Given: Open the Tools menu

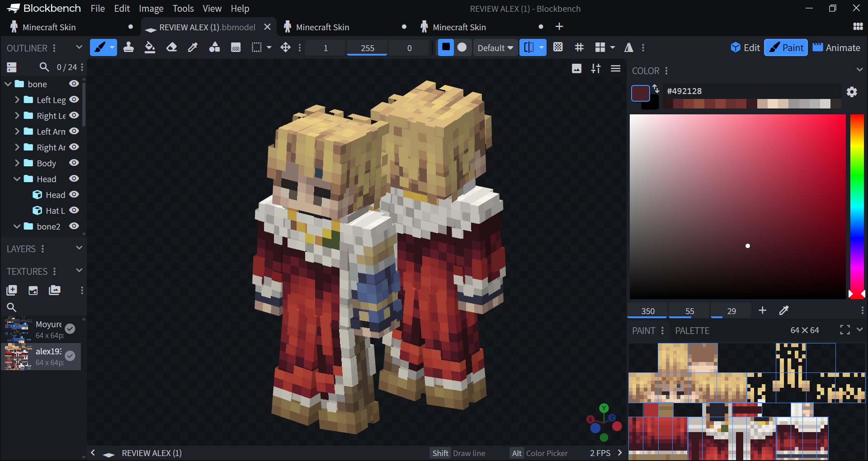Looking at the screenshot, I should (183, 9).
